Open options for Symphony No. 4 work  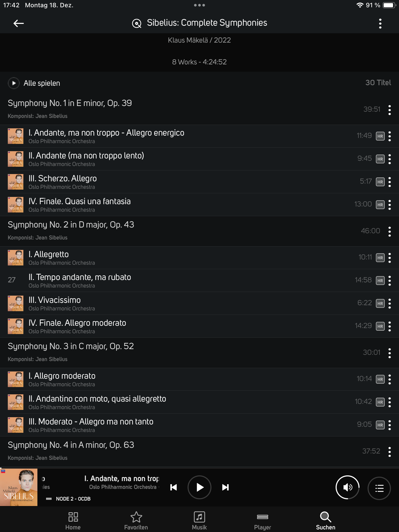click(x=389, y=452)
